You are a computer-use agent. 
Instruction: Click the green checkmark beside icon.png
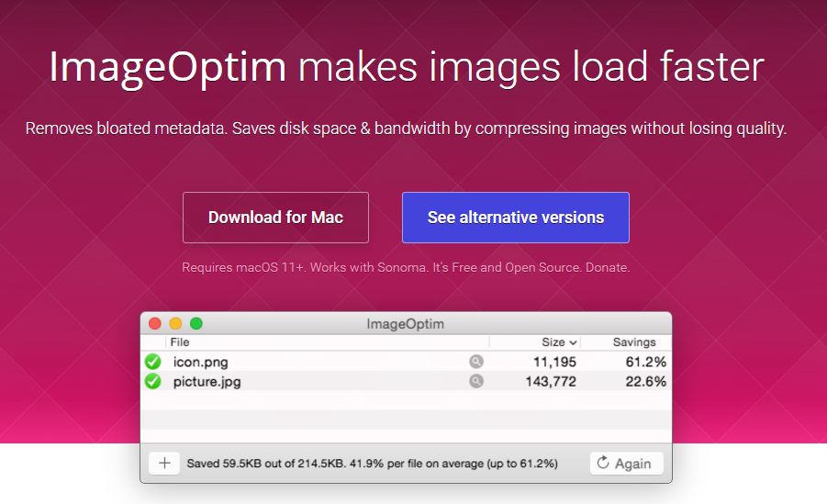(x=153, y=362)
